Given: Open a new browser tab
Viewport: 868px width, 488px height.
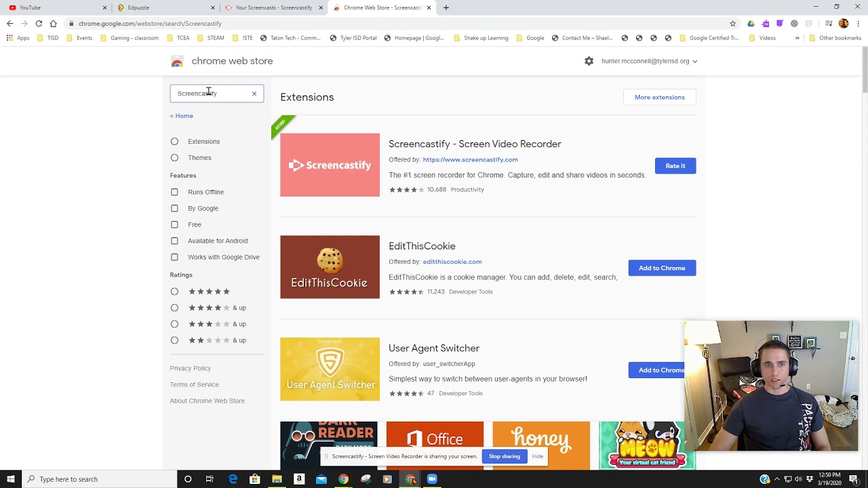Looking at the screenshot, I should pos(446,7).
